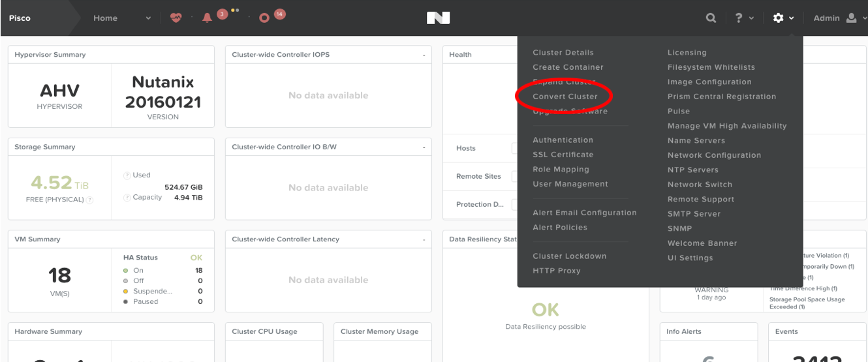Open the search magnifier icon
This screenshot has height=362, width=868.
(711, 18)
